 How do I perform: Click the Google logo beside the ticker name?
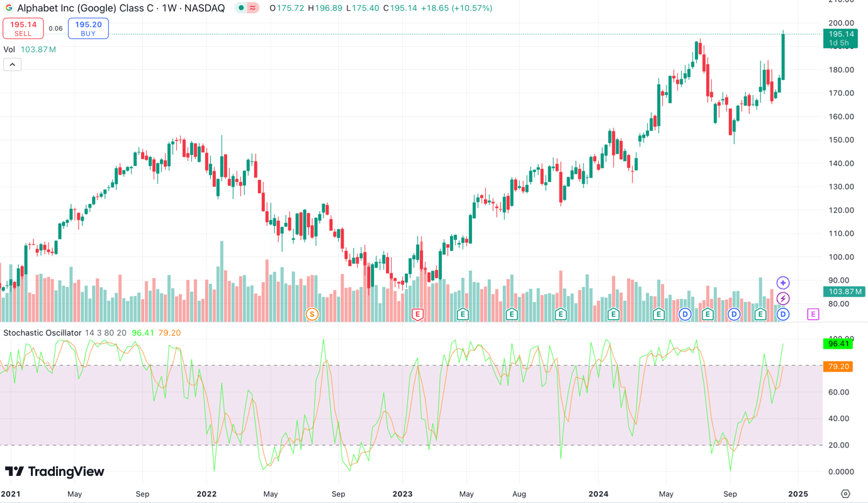(x=9, y=8)
